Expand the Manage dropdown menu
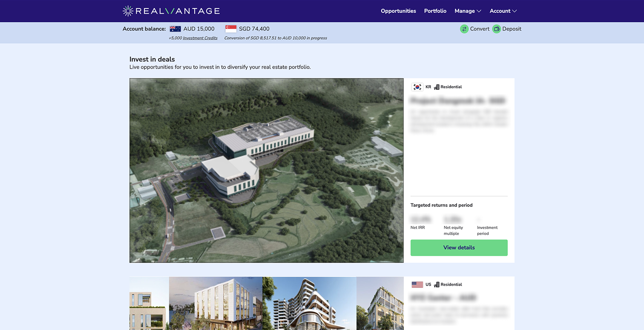The height and width of the screenshot is (330, 644). pos(468,11)
